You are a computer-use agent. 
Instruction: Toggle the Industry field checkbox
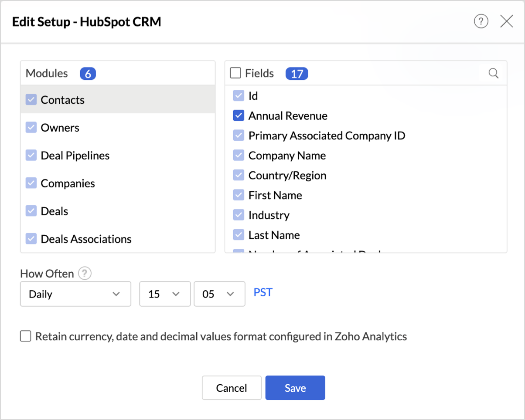[x=239, y=215]
